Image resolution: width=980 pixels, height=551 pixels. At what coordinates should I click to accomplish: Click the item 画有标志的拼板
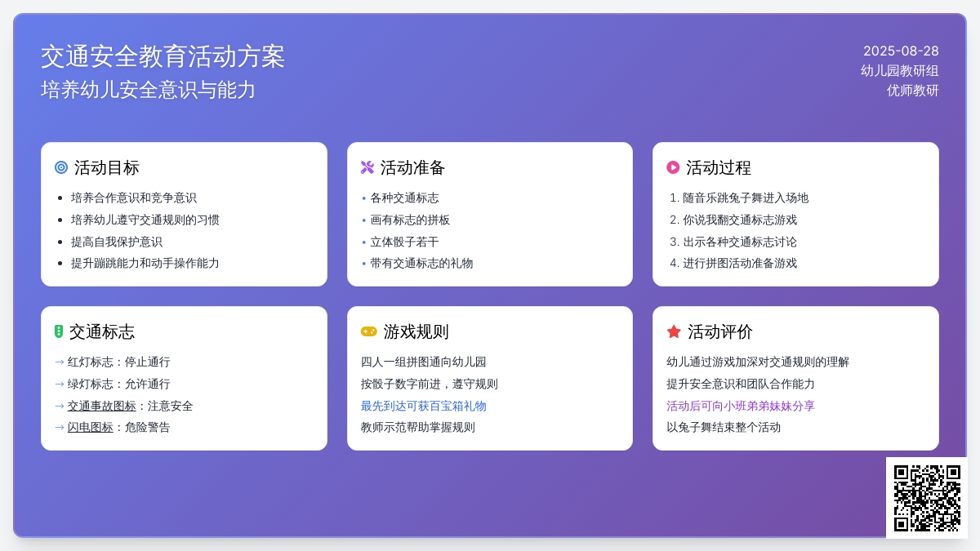point(410,220)
